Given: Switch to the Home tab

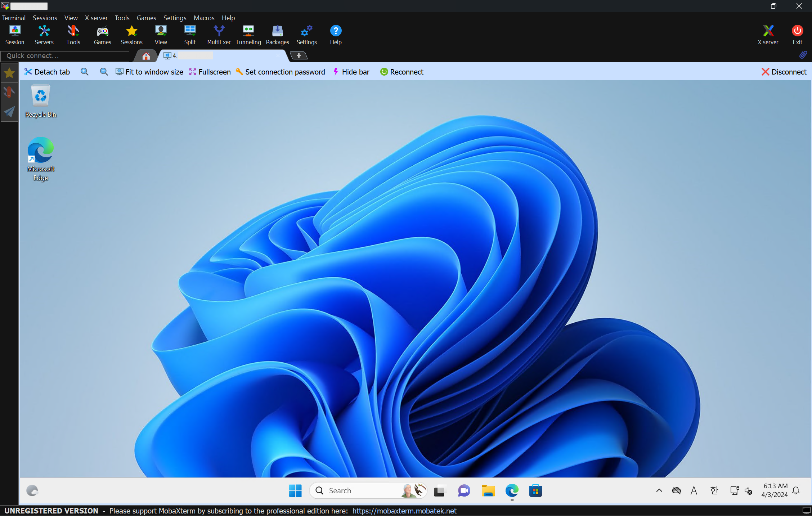Looking at the screenshot, I should coord(146,56).
